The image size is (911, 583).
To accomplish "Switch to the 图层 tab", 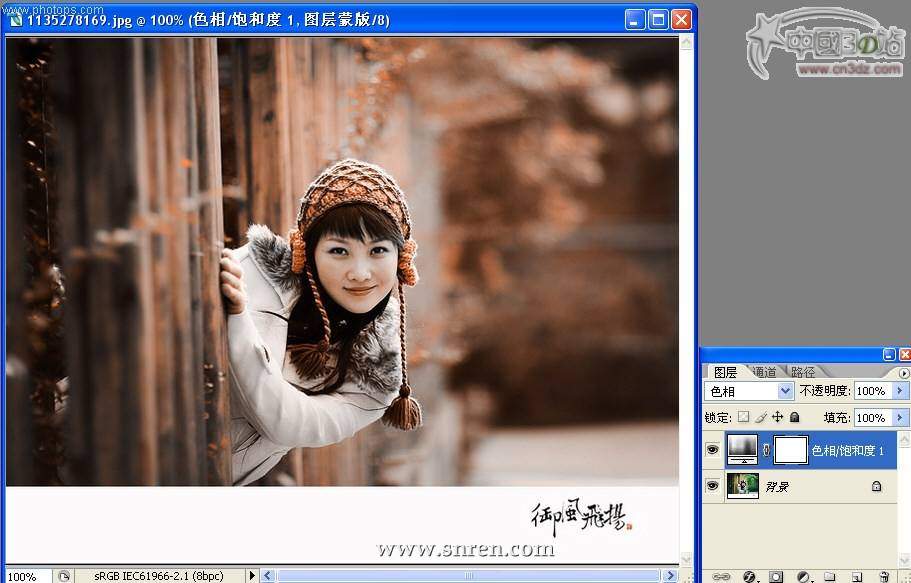I will pyautogui.click(x=725, y=372).
